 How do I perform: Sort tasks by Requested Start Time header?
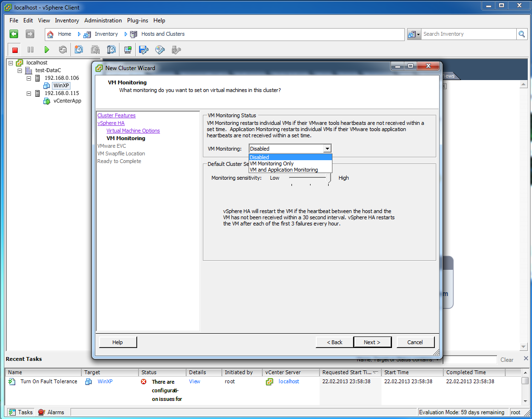click(350, 372)
